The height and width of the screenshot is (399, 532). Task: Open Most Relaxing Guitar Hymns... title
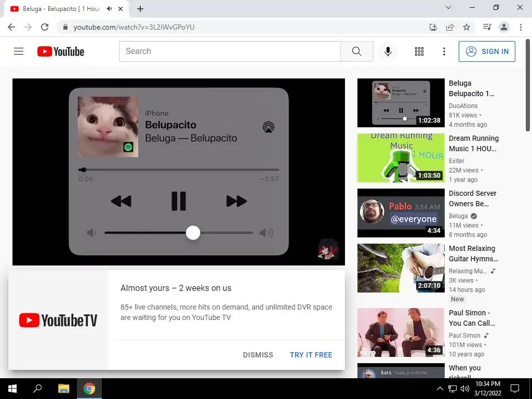click(474, 254)
